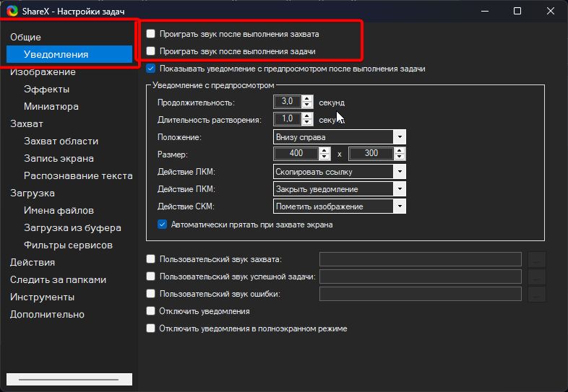Click the height field showing 300
Screen dimensions: 568x392
(x=371, y=154)
